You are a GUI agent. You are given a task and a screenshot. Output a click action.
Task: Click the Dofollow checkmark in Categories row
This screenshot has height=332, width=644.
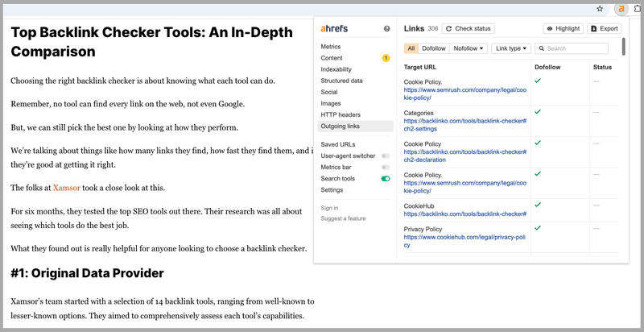pos(538,112)
